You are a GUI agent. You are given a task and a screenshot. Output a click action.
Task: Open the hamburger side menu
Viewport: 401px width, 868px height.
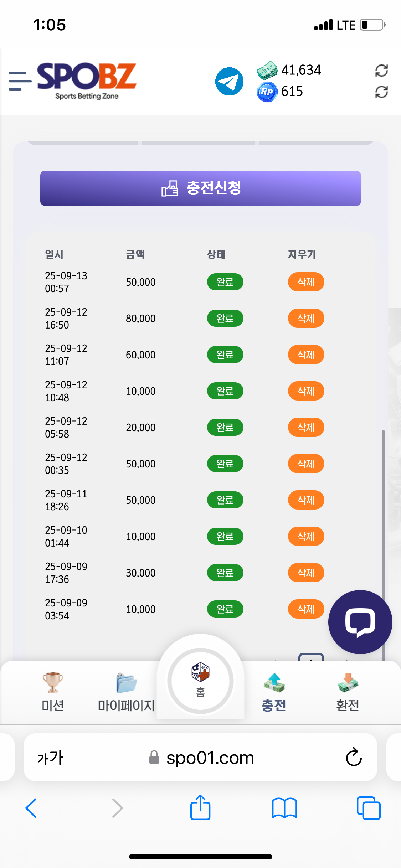[x=20, y=81]
